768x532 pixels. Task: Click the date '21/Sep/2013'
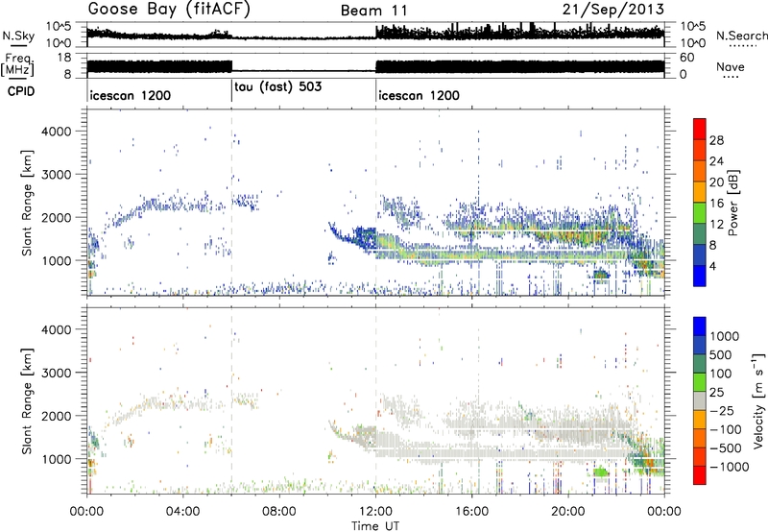point(613,10)
